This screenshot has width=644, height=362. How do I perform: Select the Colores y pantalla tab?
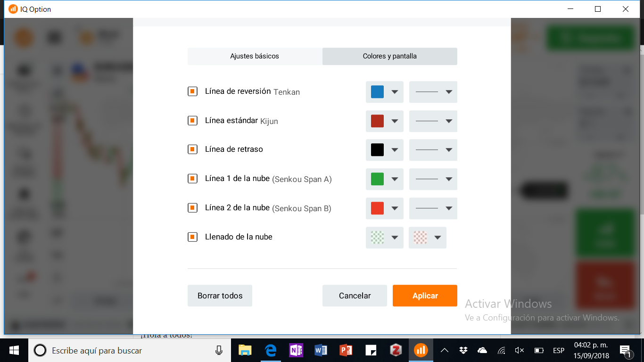[390, 56]
